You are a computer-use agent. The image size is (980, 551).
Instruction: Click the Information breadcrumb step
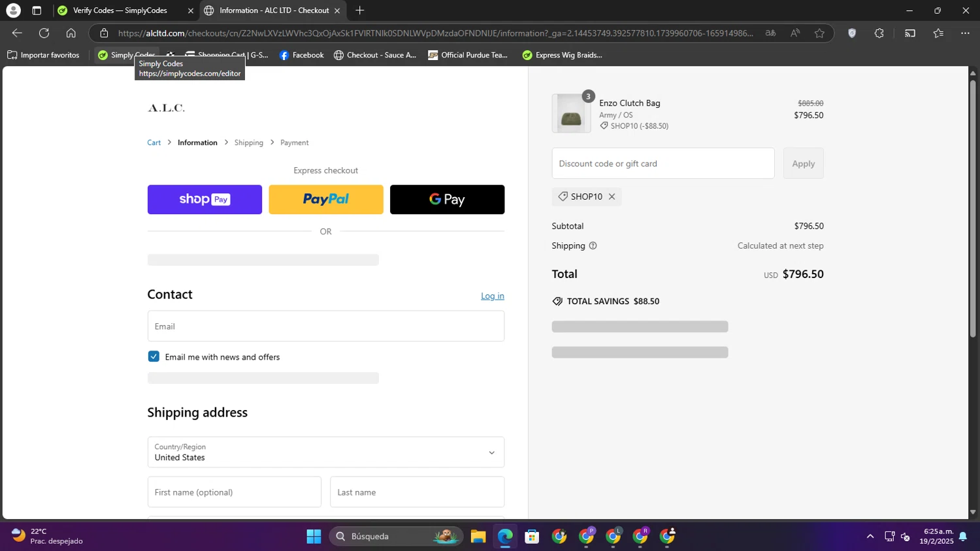tap(197, 142)
